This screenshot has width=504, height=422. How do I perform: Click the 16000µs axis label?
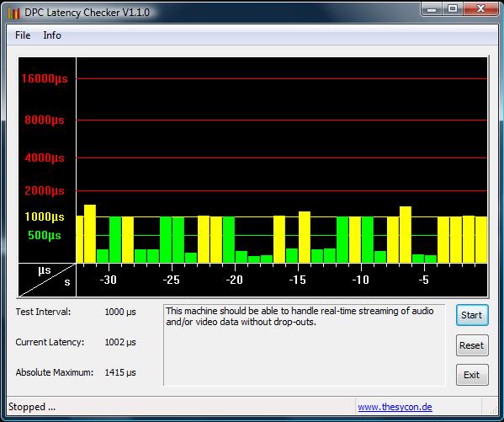point(45,78)
